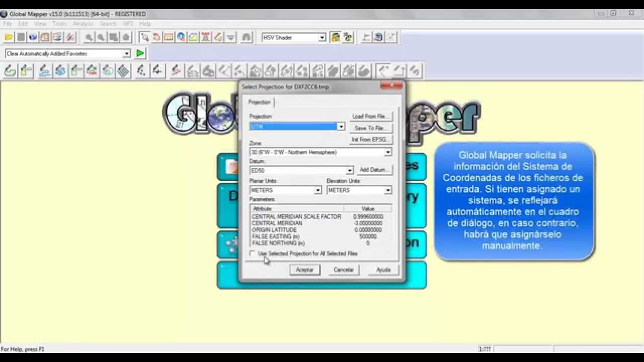Screen dimensions: 644x362
Task: Click Save To File button
Action: click(x=371, y=128)
